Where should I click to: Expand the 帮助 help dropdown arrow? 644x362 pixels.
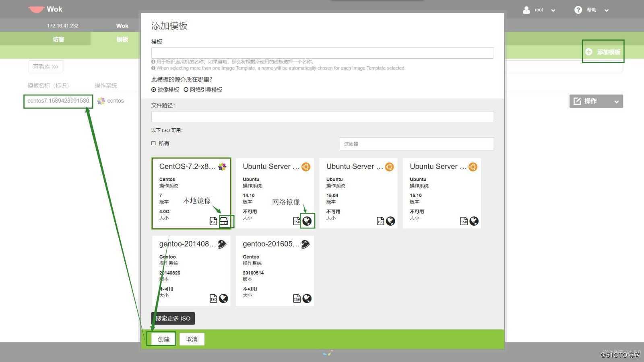(607, 10)
